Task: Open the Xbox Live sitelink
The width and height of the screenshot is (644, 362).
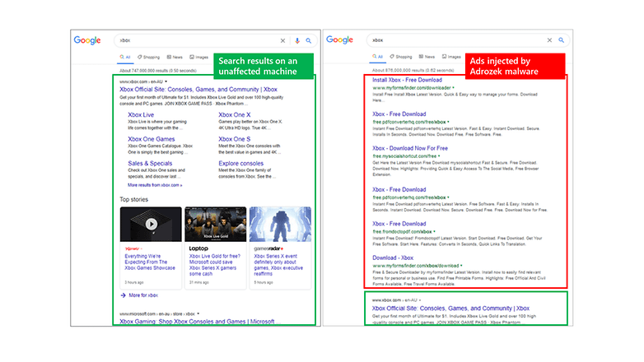Action: tap(141, 115)
